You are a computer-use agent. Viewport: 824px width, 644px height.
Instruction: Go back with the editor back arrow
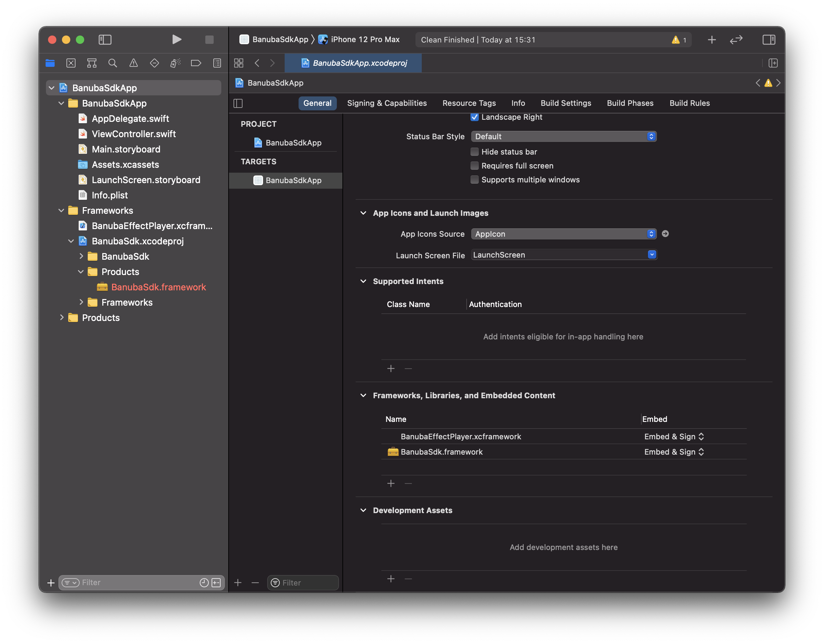(257, 63)
